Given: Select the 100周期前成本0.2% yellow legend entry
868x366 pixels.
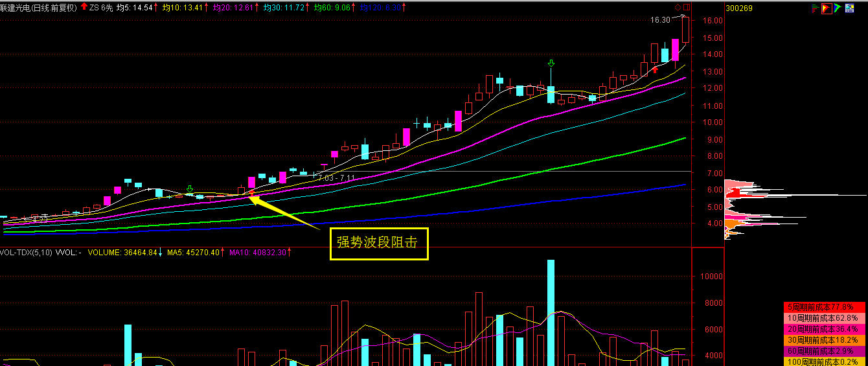Looking at the screenshot, I should pyautogui.click(x=823, y=361).
